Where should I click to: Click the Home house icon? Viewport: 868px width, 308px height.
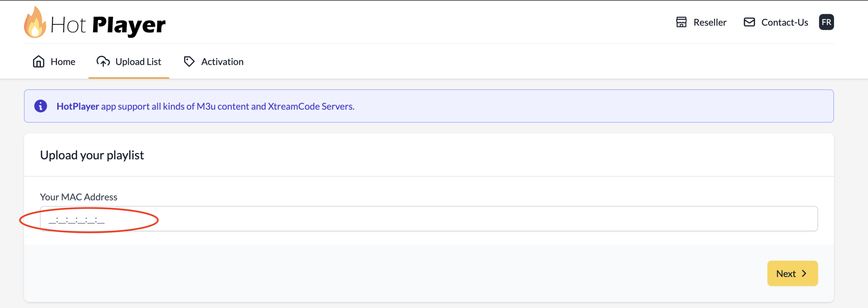pyautogui.click(x=39, y=61)
